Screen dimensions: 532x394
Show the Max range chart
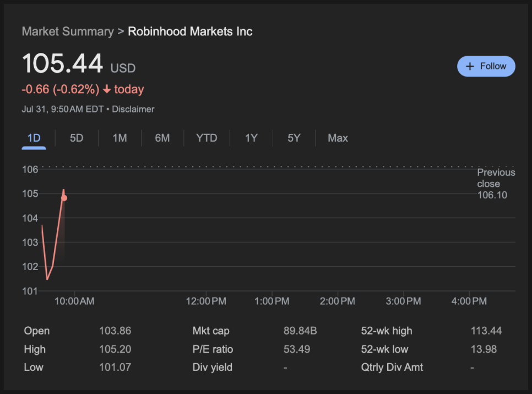[338, 138]
